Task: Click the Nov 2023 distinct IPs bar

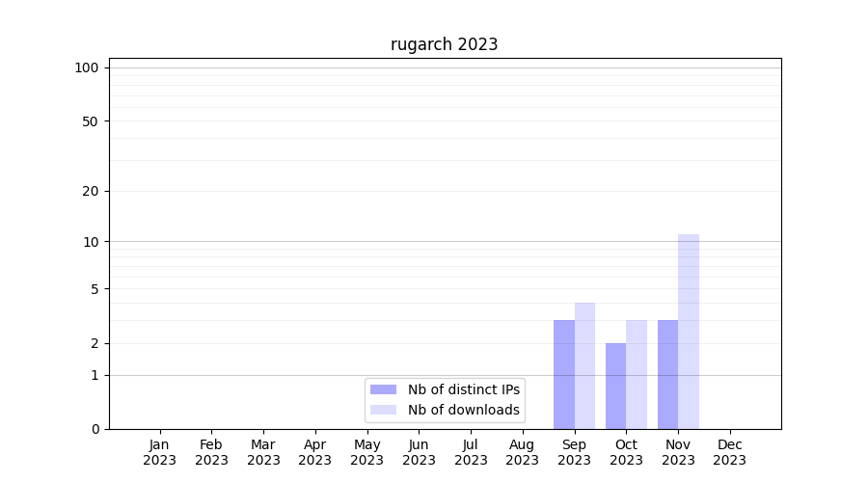Action: (667, 374)
